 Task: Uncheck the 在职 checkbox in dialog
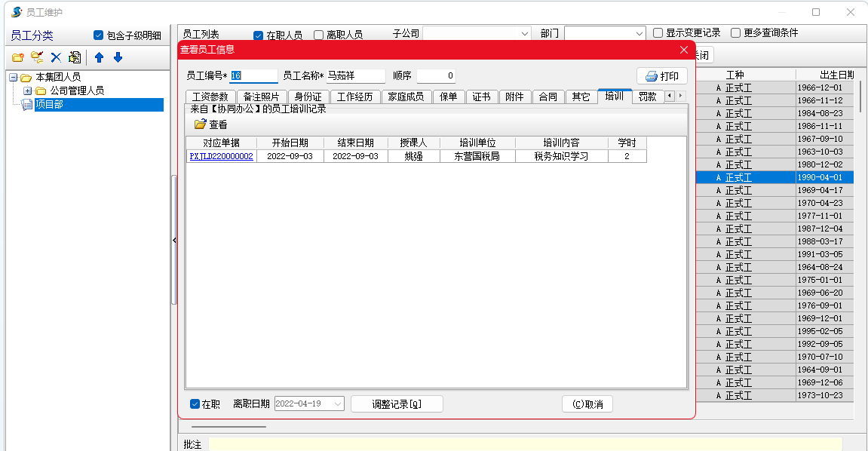click(195, 403)
